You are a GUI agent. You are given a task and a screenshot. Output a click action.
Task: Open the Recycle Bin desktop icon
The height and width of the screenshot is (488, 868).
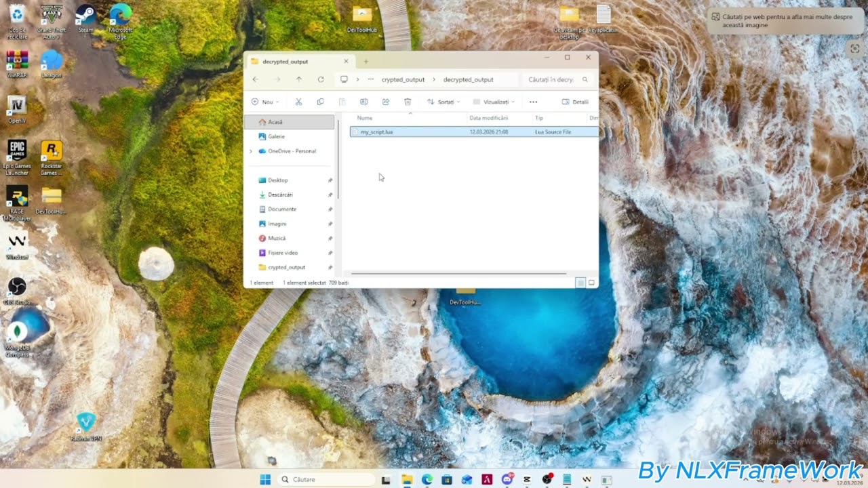17,21
